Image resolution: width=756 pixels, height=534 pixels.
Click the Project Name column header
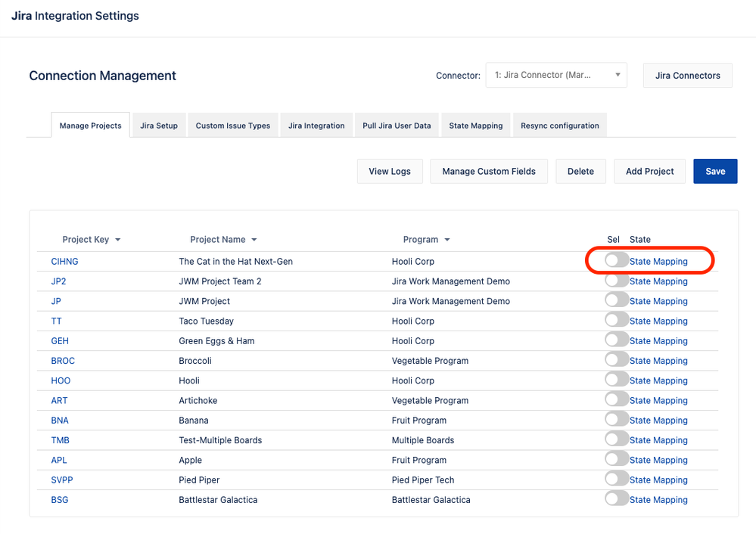coord(217,240)
